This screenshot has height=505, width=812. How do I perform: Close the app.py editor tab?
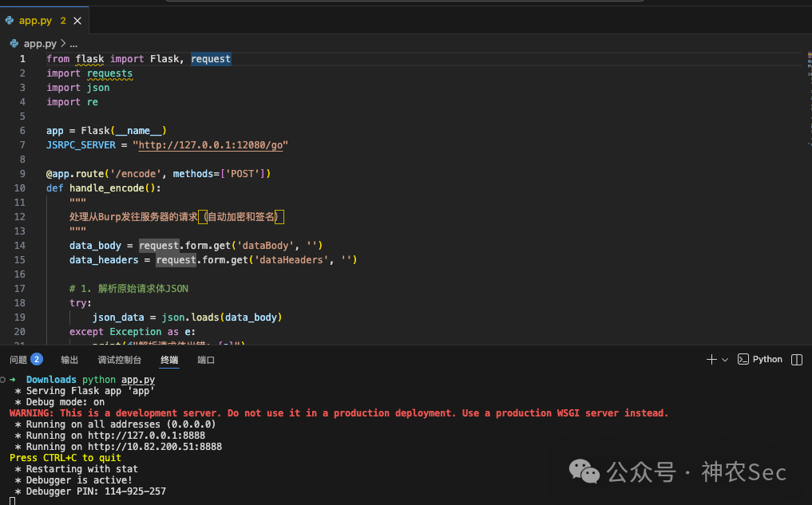(x=77, y=21)
